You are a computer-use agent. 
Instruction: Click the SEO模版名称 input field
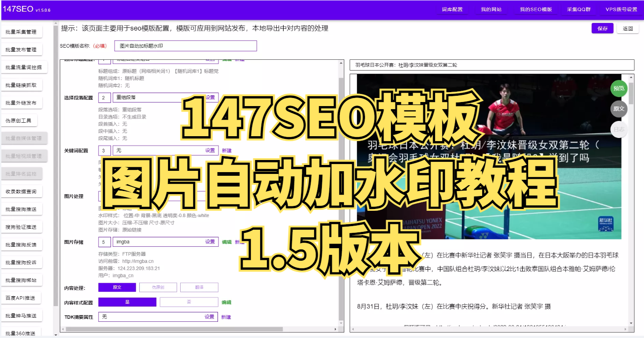click(x=185, y=46)
